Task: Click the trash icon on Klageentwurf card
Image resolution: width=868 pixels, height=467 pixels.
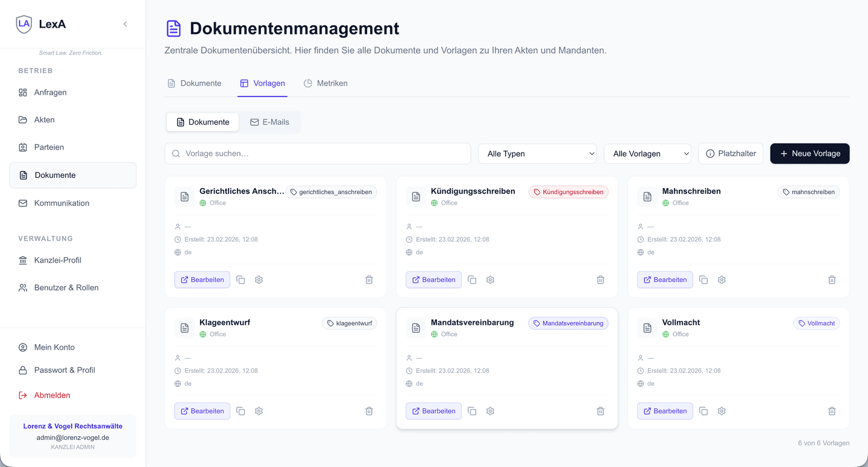Action: (369, 411)
